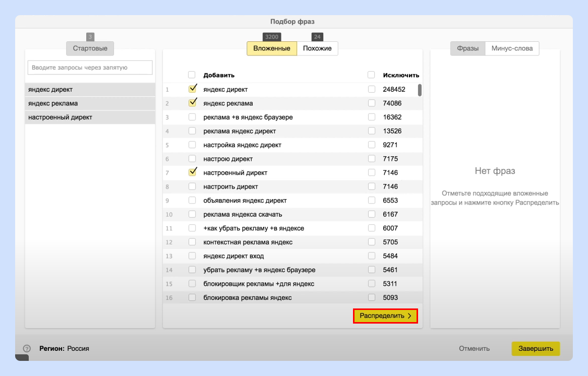Click the Отменить link
The image size is (588, 376).
[474, 349]
